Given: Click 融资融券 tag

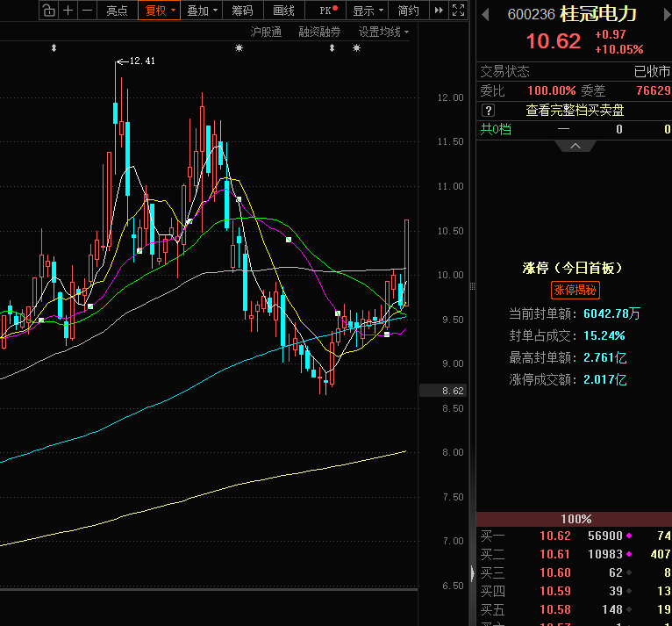Looking at the screenshot, I should [x=319, y=32].
